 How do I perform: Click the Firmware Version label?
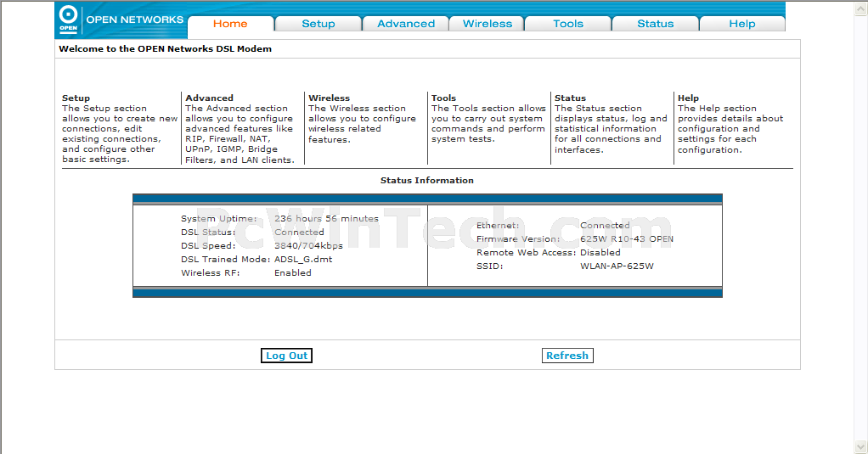tap(518, 239)
